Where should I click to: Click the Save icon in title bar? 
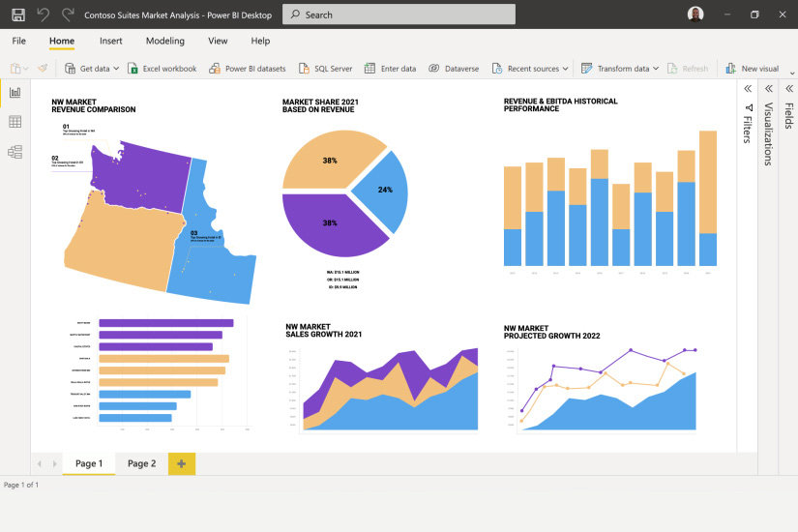17,15
